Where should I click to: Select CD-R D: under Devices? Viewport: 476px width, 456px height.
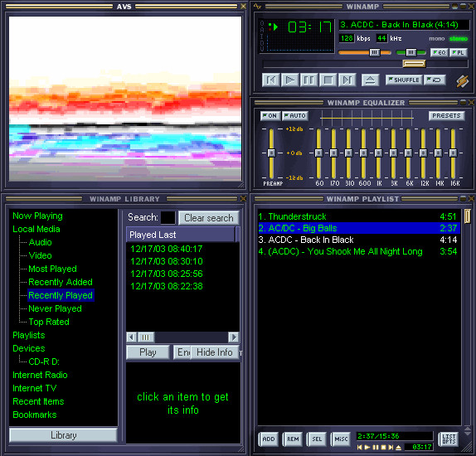click(44, 361)
